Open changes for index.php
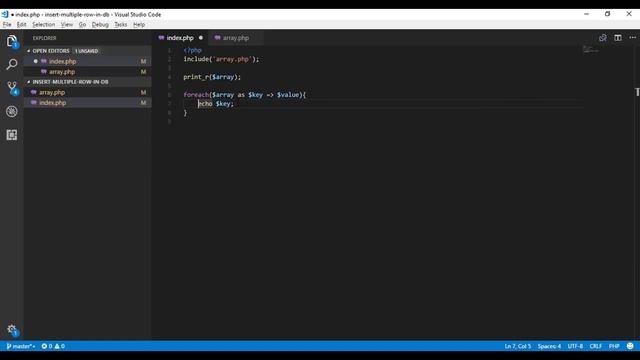This screenshot has width=640, height=360. coord(602,38)
